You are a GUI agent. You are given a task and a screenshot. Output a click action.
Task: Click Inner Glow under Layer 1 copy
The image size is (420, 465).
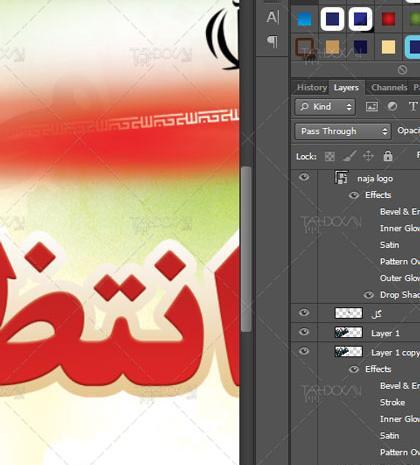[400, 419]
